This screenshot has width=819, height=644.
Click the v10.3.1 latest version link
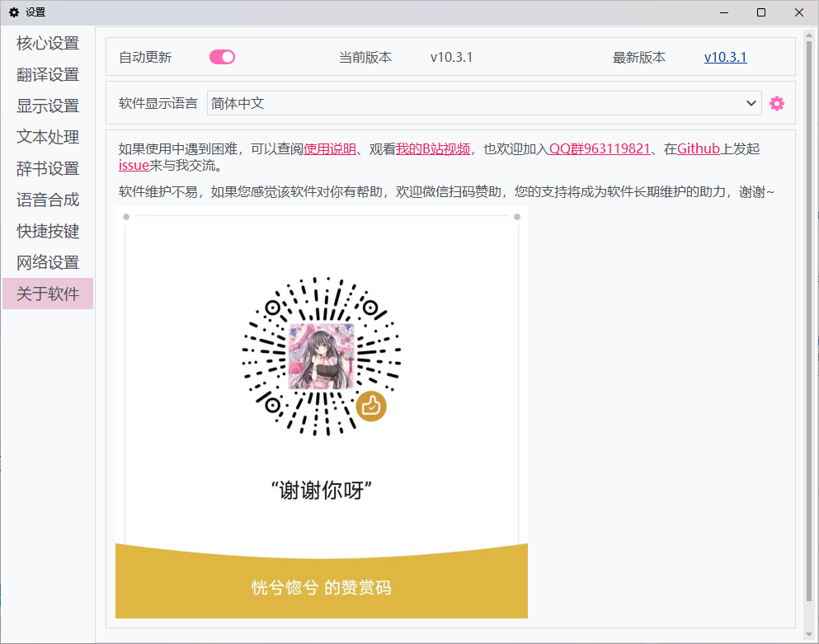(724, 57)
